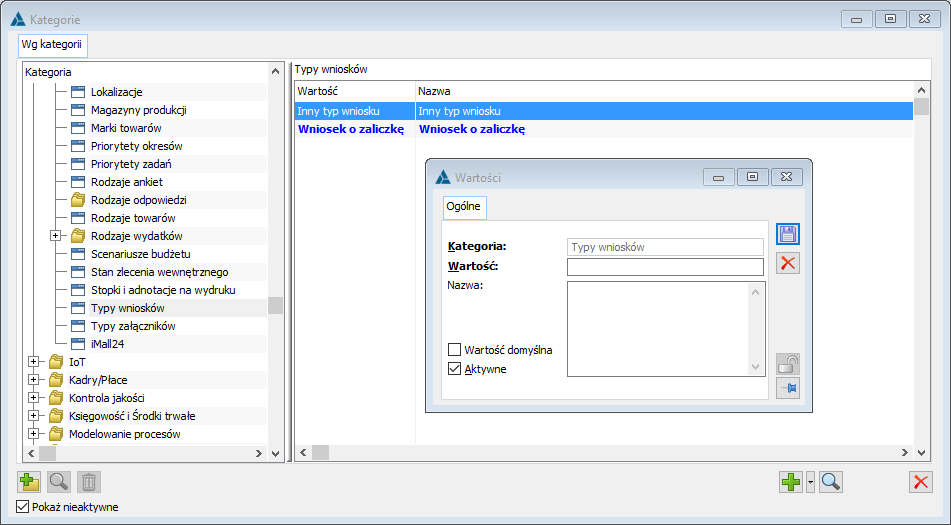
Task: Enable the Wartość domyślna checkbox
Action: pos(454,349)
